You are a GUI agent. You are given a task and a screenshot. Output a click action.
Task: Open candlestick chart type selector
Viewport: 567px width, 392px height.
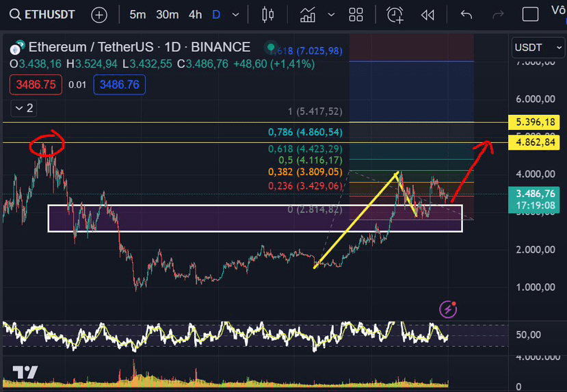(x=267, y=15)
